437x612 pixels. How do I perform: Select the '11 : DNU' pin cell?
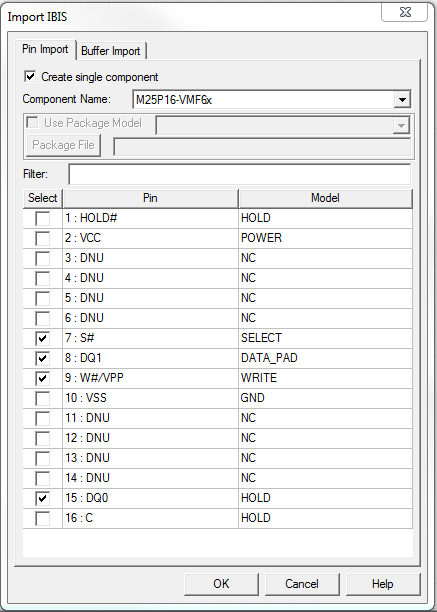coord(150,418)
